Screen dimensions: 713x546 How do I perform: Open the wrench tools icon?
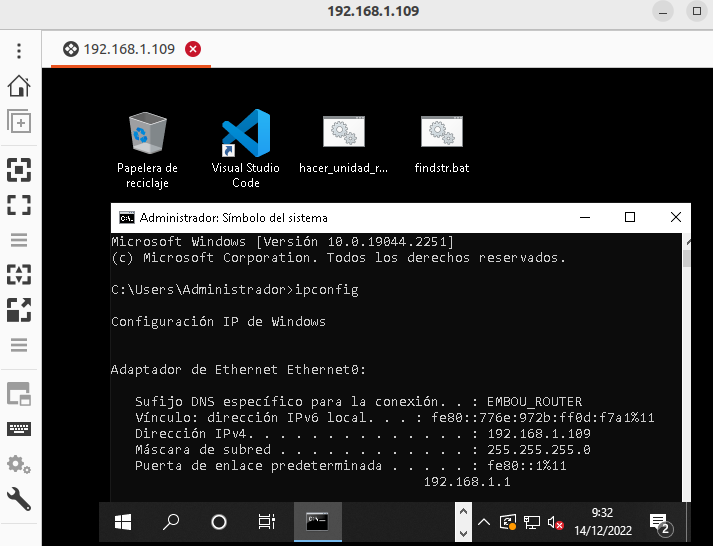[19, 498]
